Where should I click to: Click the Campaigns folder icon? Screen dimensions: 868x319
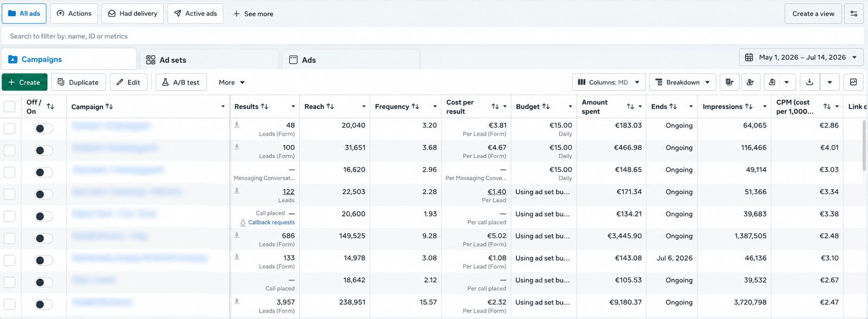(x=13, y=59)
